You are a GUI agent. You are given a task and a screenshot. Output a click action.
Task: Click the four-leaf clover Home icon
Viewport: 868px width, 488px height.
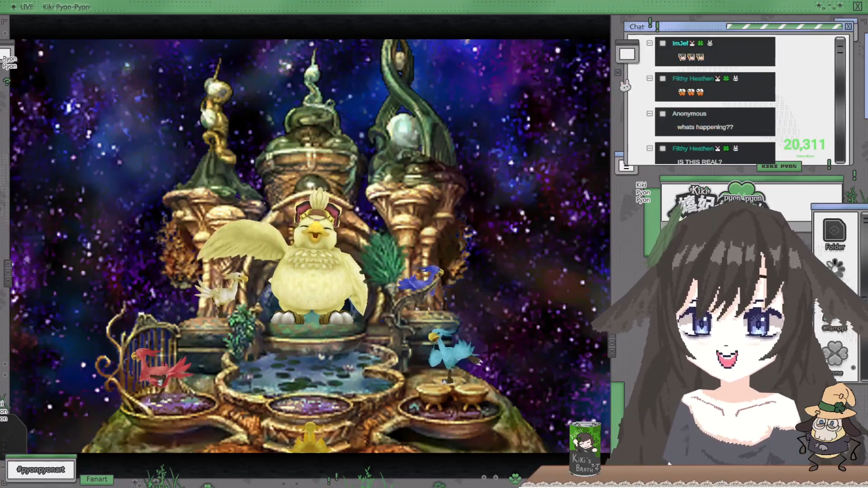[835, 355]
